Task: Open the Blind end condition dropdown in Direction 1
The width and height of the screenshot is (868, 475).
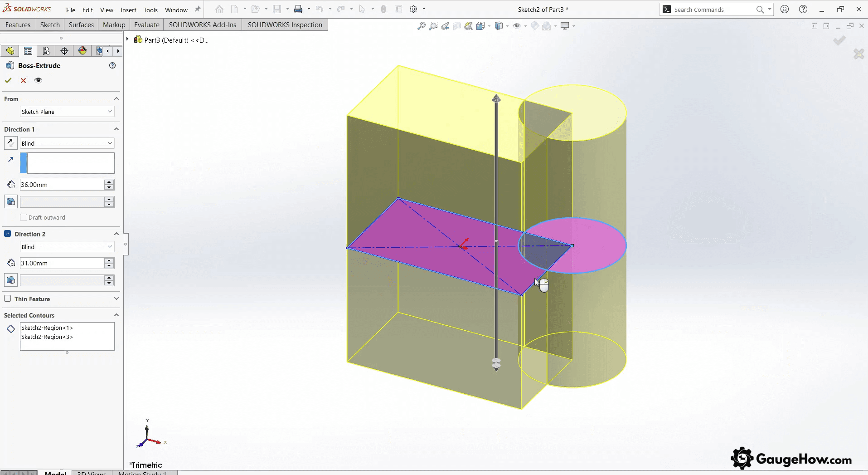Action: [109, 143]
